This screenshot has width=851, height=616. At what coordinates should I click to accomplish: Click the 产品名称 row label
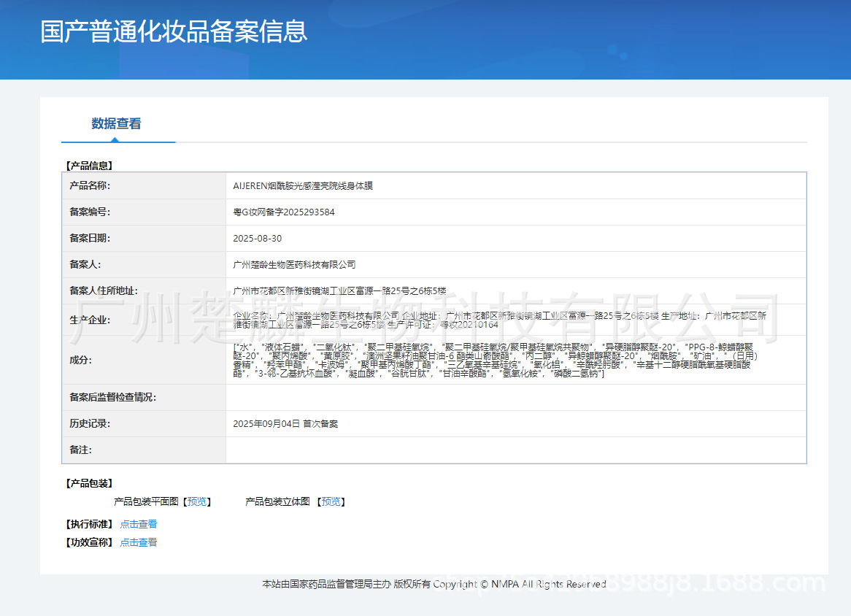90,185
